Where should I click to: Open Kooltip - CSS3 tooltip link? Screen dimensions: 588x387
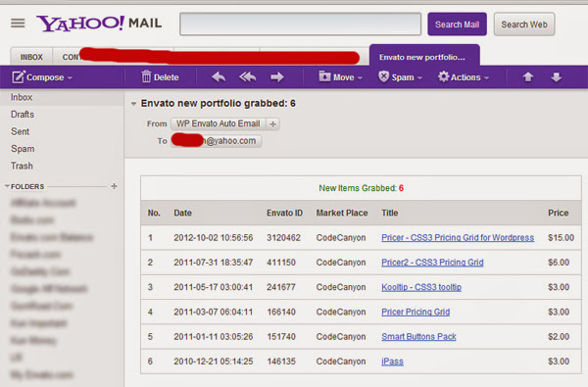(x=421, y=287)
